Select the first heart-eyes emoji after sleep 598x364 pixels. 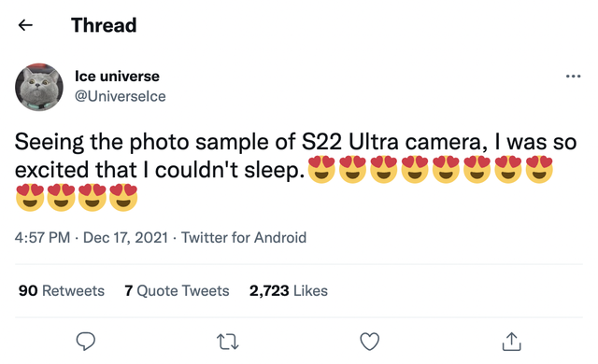tap(321, 170)
